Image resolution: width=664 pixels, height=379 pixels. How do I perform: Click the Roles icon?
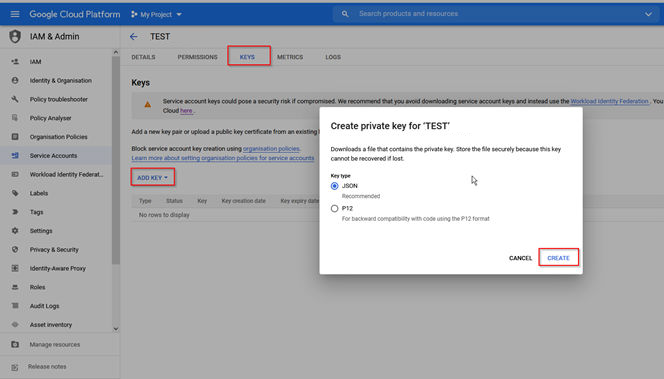pos(15,287)
